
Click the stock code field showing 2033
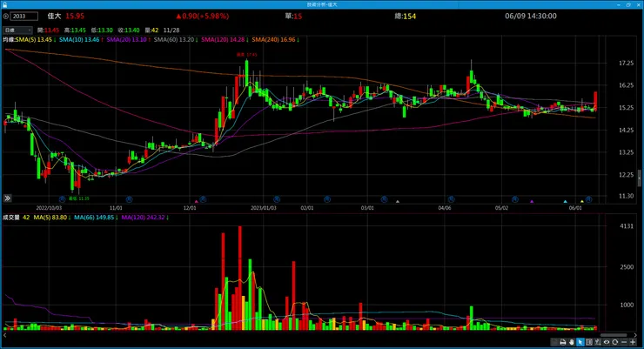pyautogui.click(x=24, y=17)
